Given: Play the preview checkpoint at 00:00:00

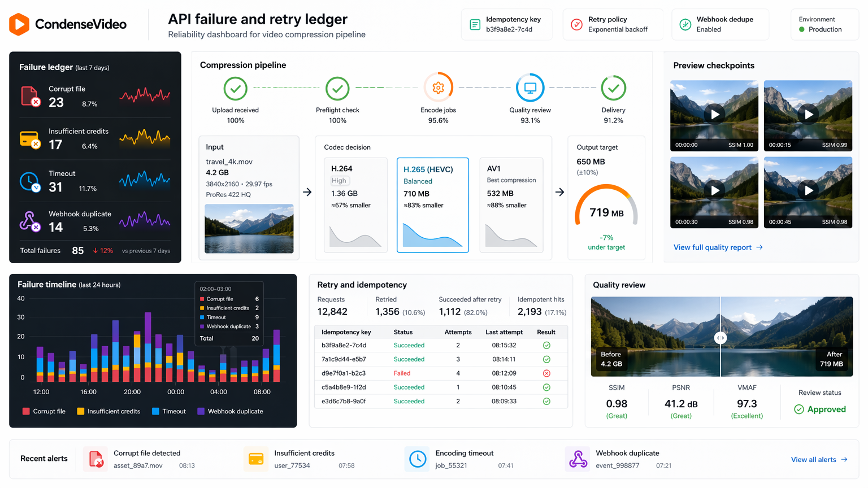Looking at the screenshot, I should click(x=714, y=114).
